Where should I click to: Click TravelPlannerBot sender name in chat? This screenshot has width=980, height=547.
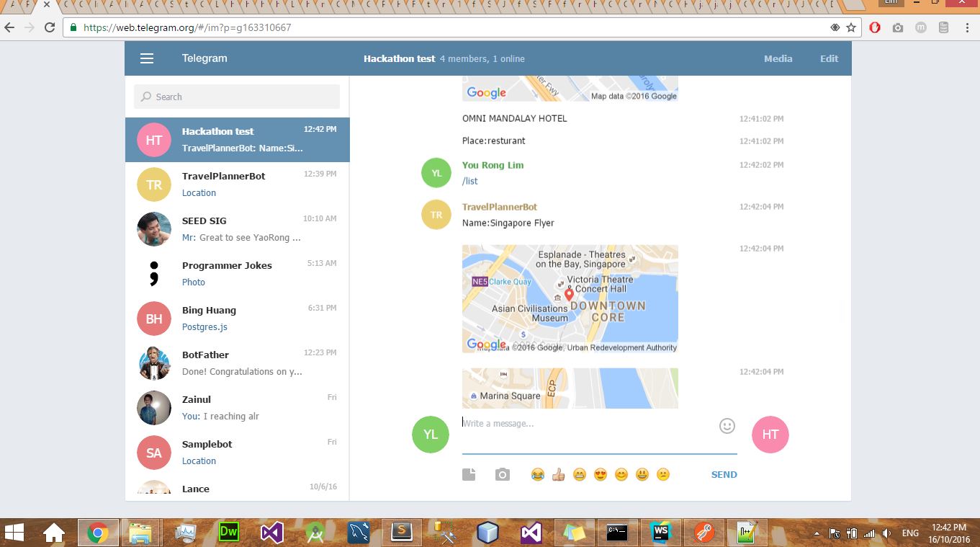click(x=499, y=207)
